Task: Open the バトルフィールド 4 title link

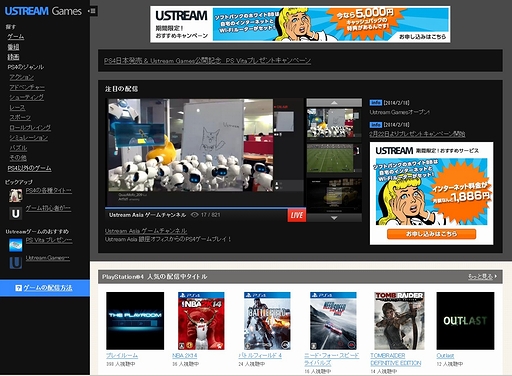Action: point(260,356)
